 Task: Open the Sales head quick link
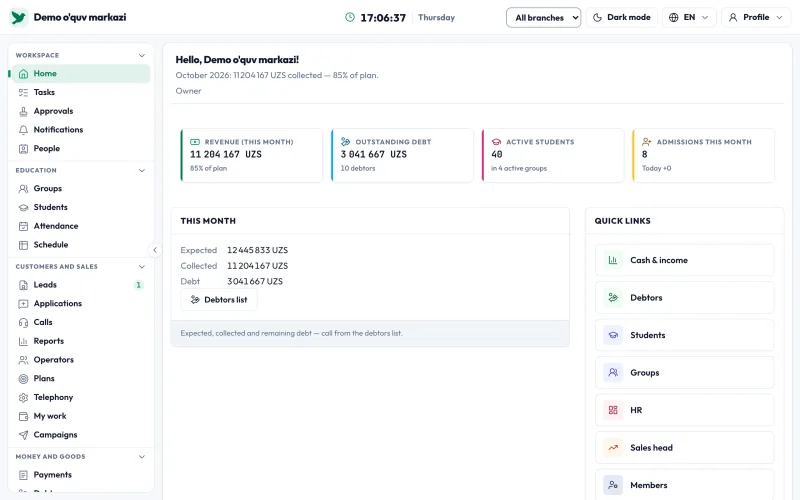pos(684,448)
